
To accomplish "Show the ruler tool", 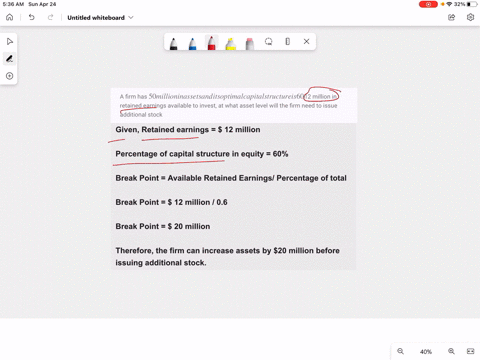I will click(x=288, y=41).
